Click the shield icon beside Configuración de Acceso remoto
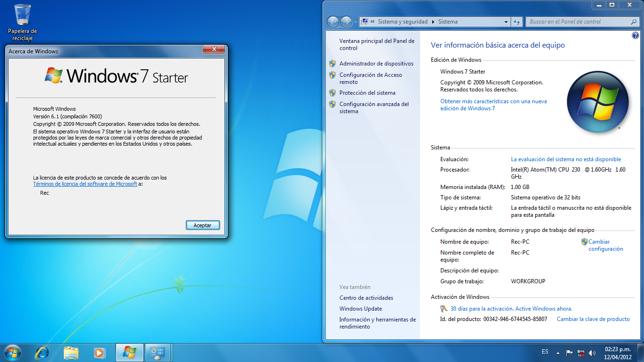Image resolution: width=644 pixels, height=362 pixels. point(332,75)
